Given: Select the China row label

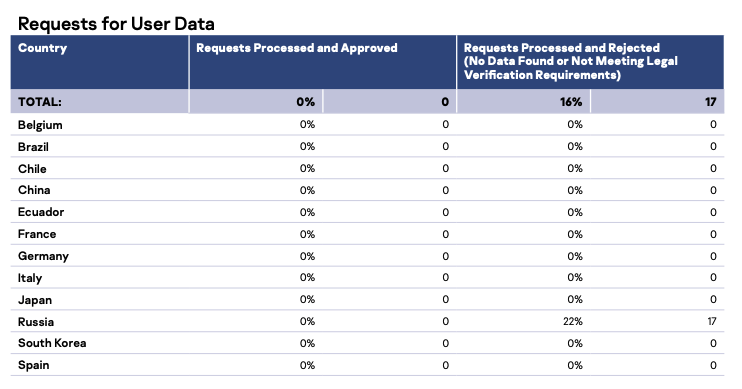Looking at the screenshot, I should [x=34, y=190].
